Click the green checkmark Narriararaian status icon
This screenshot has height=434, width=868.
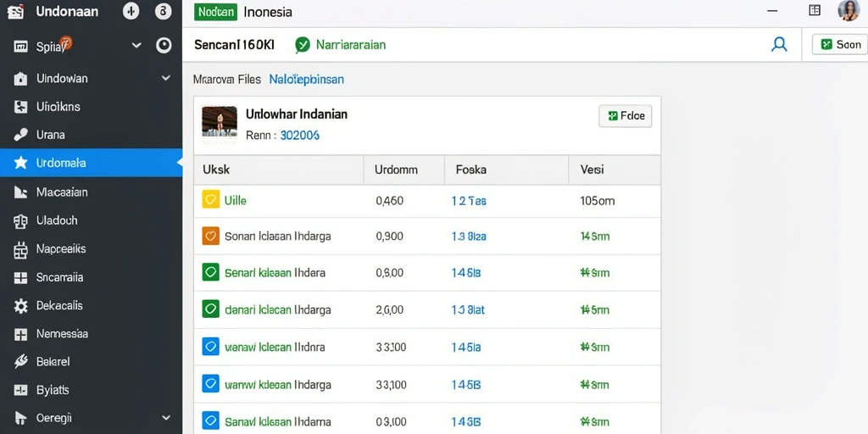pos(303,45)
